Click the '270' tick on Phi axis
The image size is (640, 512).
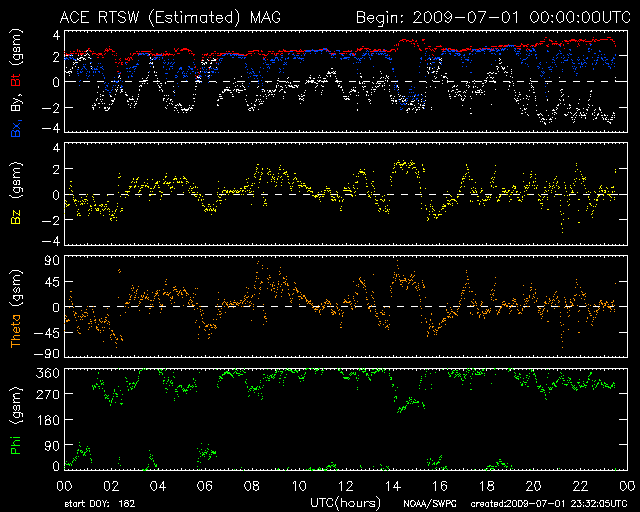click(x=48, y=394)
